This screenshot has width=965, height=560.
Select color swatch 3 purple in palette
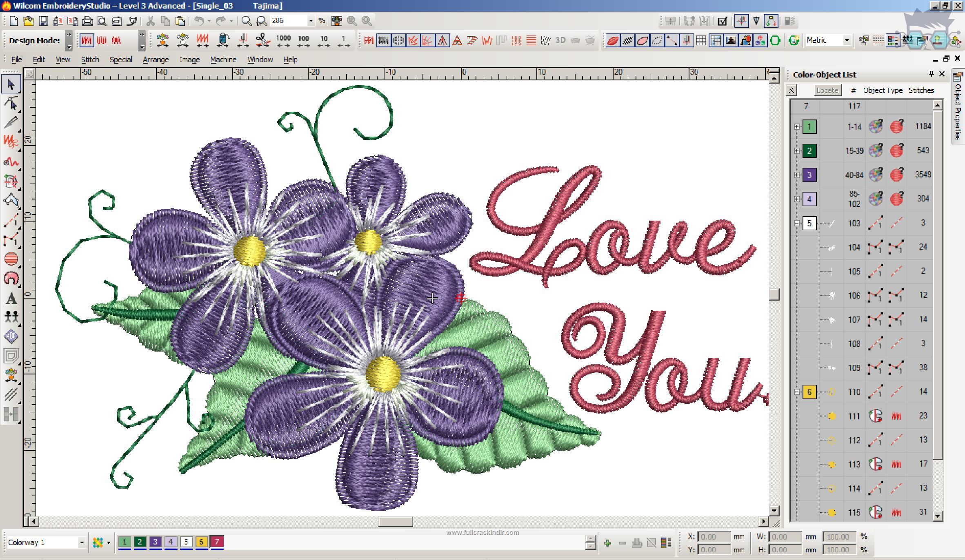tap(155, 542)
